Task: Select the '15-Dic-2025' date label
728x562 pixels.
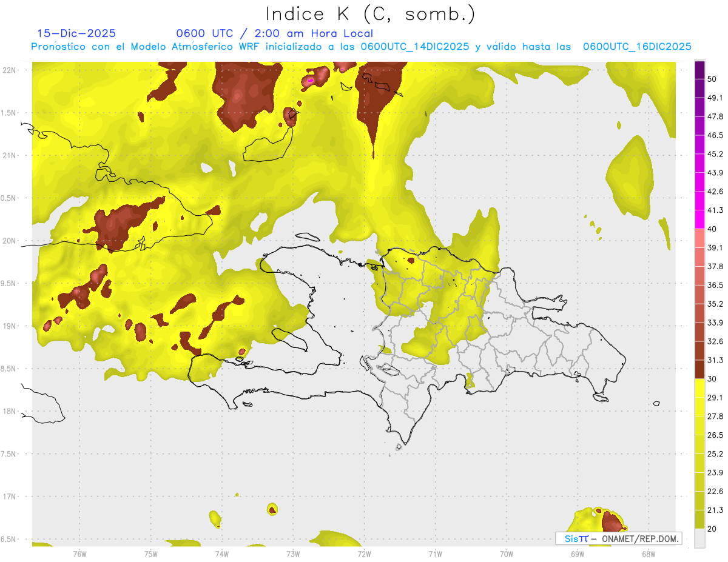Action: [x=76, y=33]
